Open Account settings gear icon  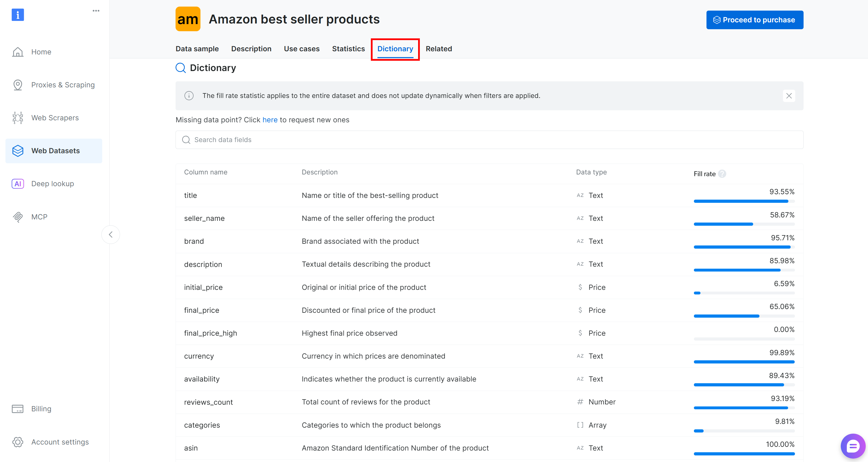[x=17, y=442]
